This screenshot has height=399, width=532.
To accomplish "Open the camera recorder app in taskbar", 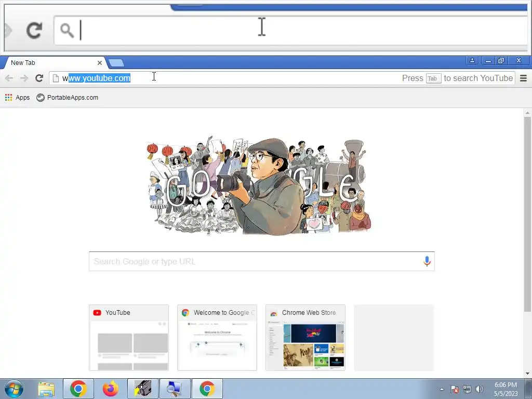I will (143, 389).
